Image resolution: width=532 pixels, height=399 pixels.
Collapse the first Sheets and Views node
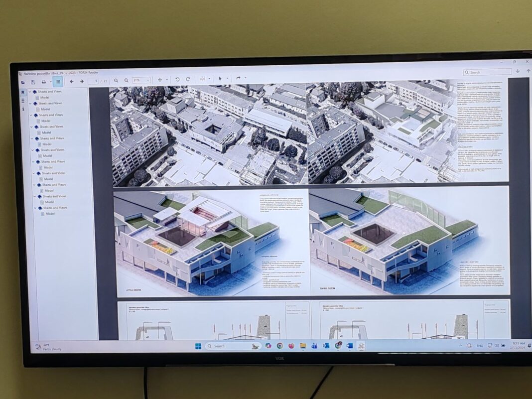(x=30, y=92)
